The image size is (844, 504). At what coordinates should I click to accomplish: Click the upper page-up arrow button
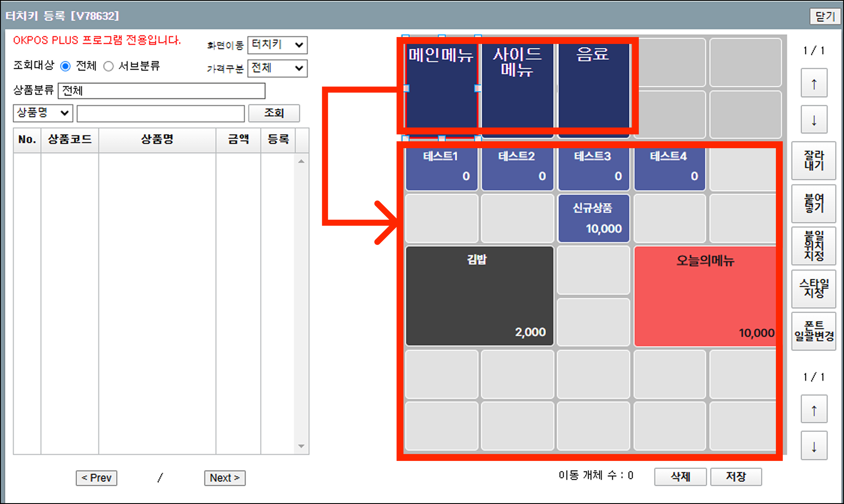coord(814,83)
